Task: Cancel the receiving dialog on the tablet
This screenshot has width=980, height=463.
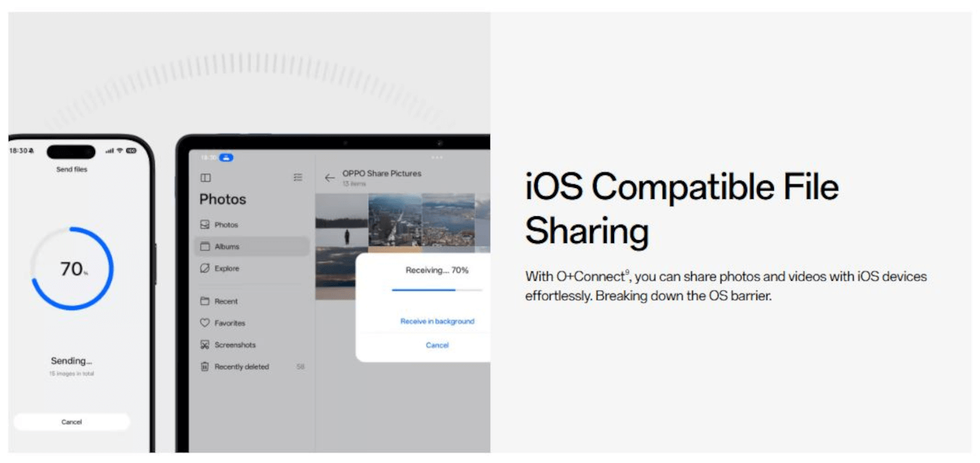Action: [437, 345]
